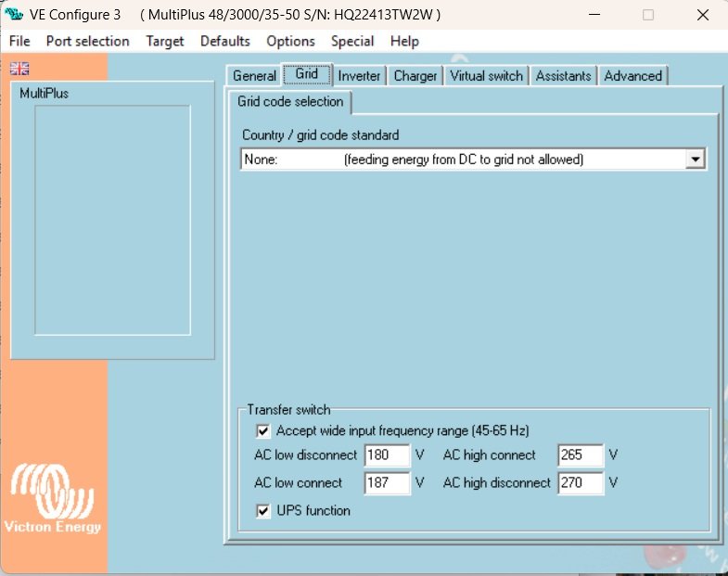Click the 'AC high connect' label
728x576 pixels.
tap(490, 454)
